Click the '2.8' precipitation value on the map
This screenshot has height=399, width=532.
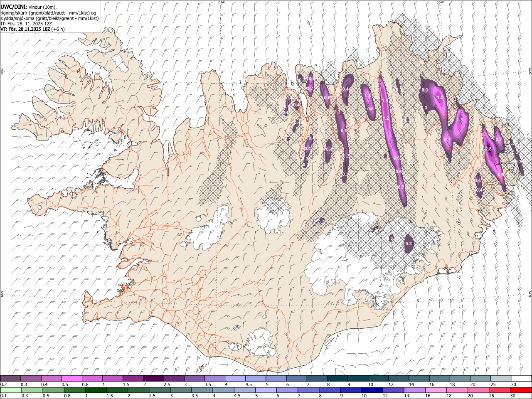[x=489, y=149]
